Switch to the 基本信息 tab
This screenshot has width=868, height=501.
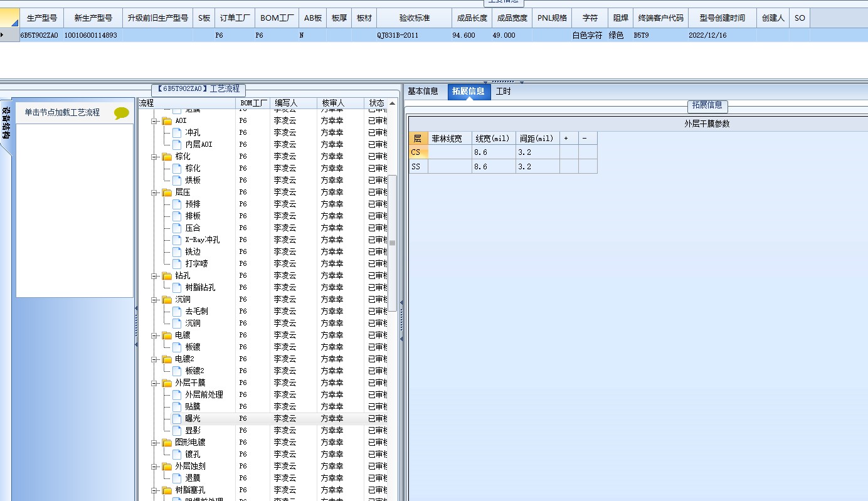pos(423,92)
